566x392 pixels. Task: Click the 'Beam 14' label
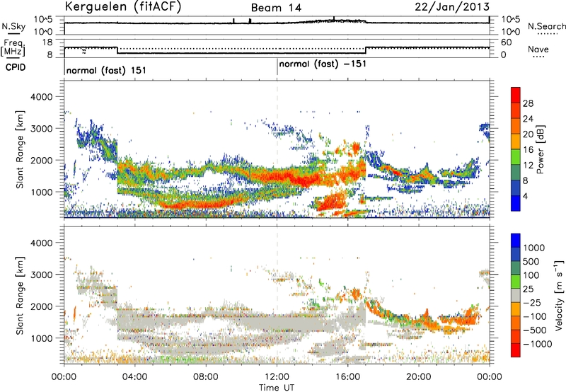[276, 8]
